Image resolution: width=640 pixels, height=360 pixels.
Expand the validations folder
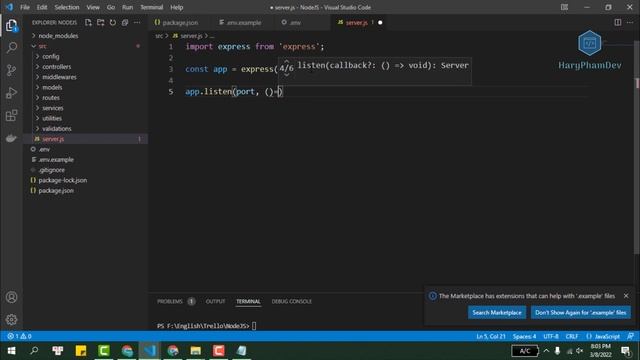56,129
